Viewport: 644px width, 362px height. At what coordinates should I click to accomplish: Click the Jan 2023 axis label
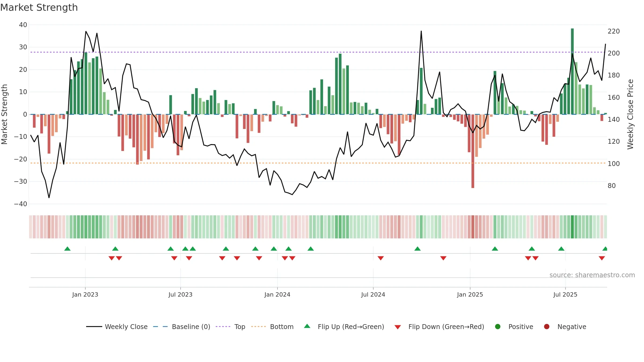85,294
